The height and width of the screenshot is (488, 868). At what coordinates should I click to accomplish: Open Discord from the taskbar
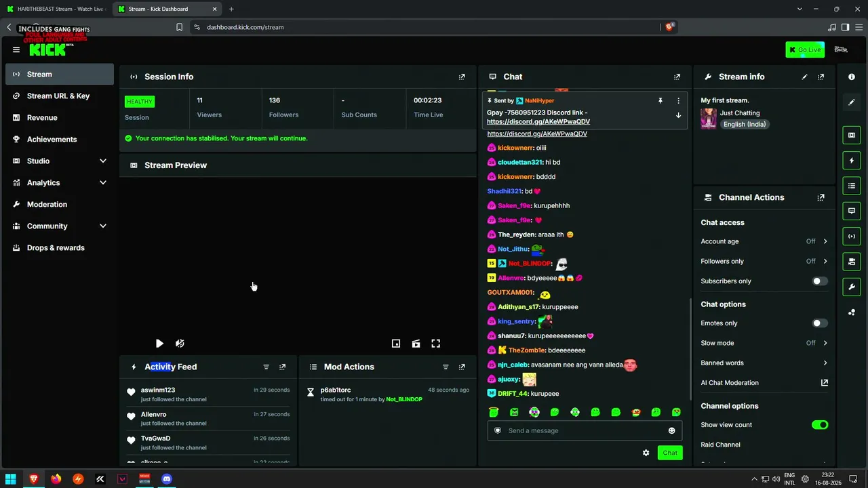167,479
